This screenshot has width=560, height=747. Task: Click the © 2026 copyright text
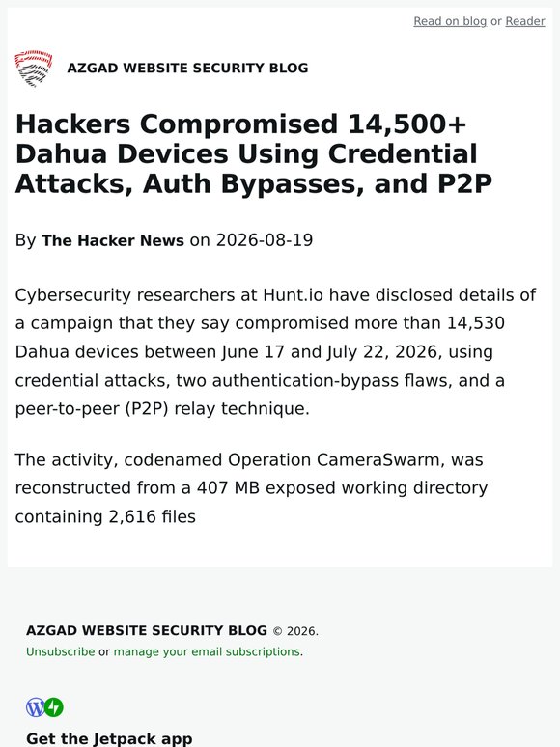pyautogui.click(x=295, y=631)
